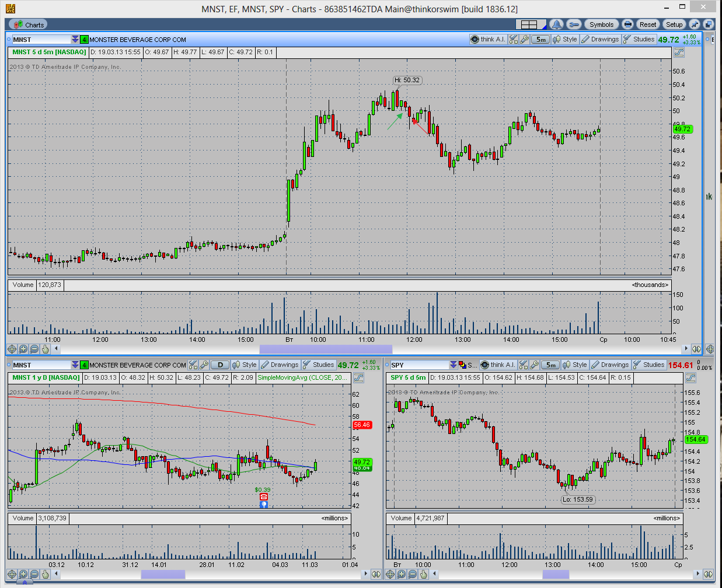The image size is (722, 588).
Task: Open think A.I. in the SPY chart
Action: coord(497,365)
